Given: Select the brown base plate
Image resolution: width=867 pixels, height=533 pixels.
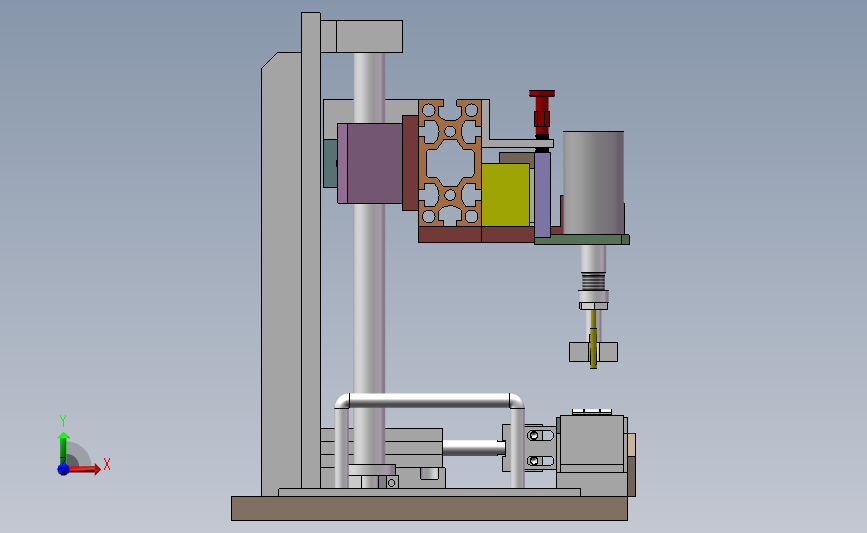Looking at the screenshot, I should pos(429,508).
